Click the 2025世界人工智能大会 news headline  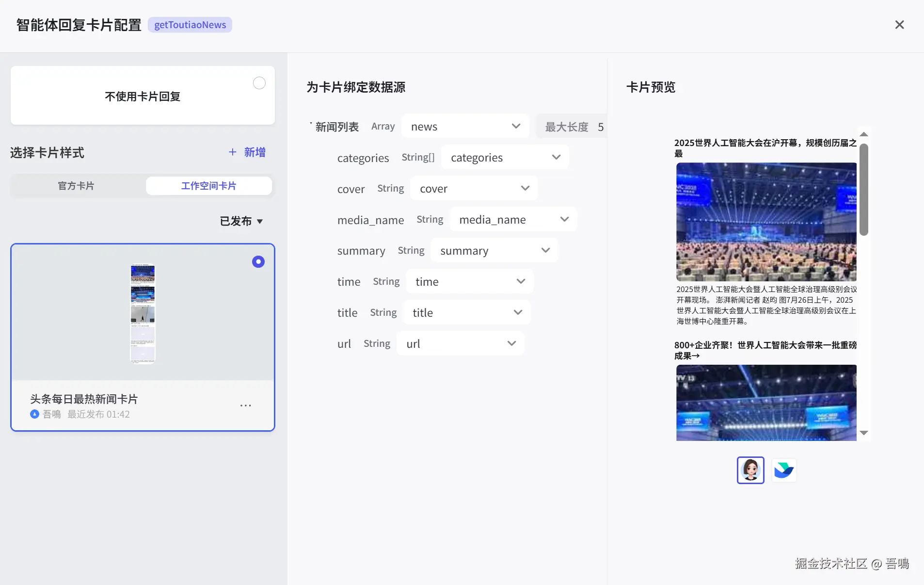(766, 148)
